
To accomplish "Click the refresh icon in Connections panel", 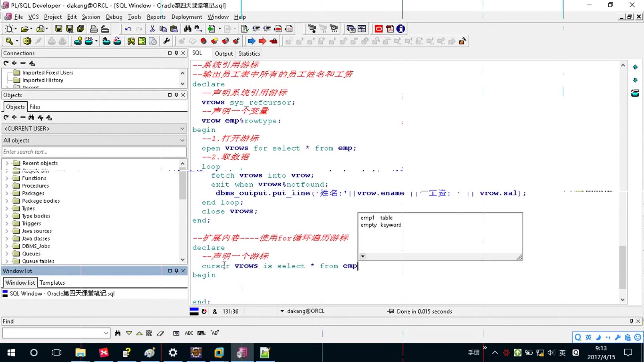I will click(x=6, y=63).
